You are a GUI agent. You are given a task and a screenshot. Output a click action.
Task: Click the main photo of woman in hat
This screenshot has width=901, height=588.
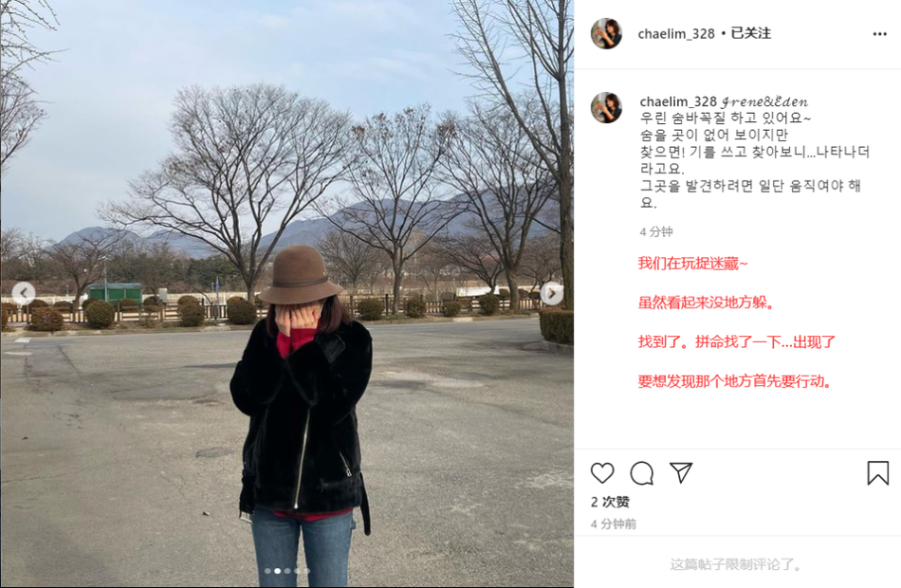tap(286, 294)
